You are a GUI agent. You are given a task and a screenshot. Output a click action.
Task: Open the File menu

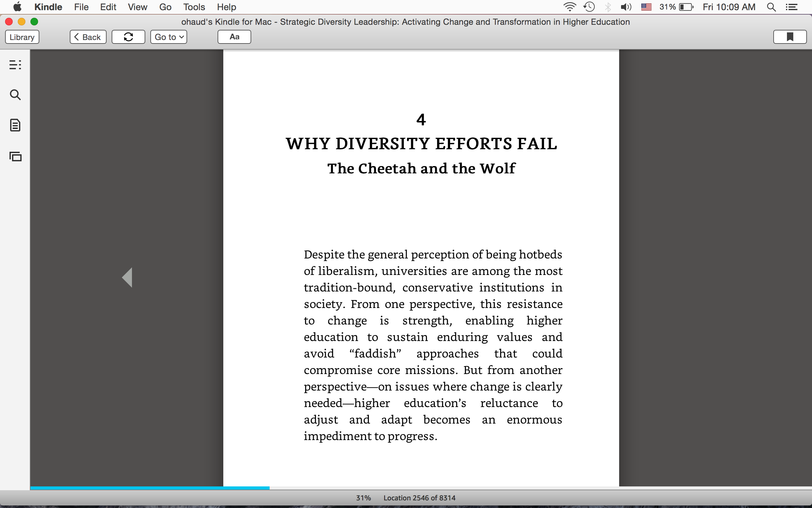pos(81,7)
